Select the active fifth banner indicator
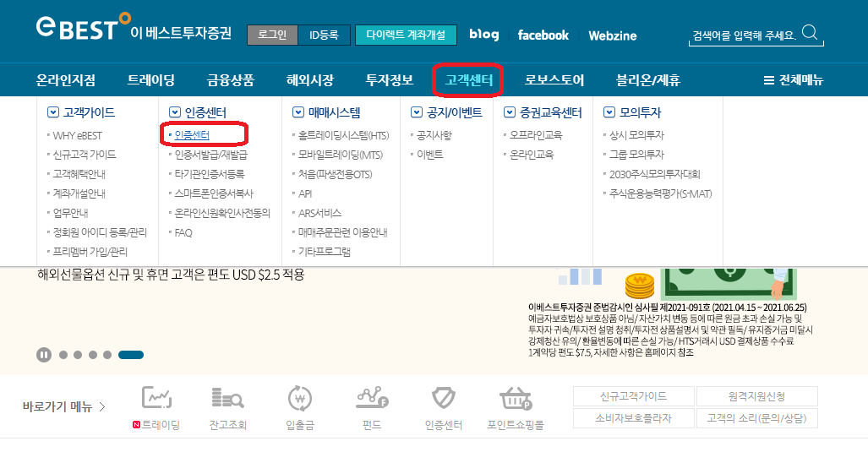 131,355
